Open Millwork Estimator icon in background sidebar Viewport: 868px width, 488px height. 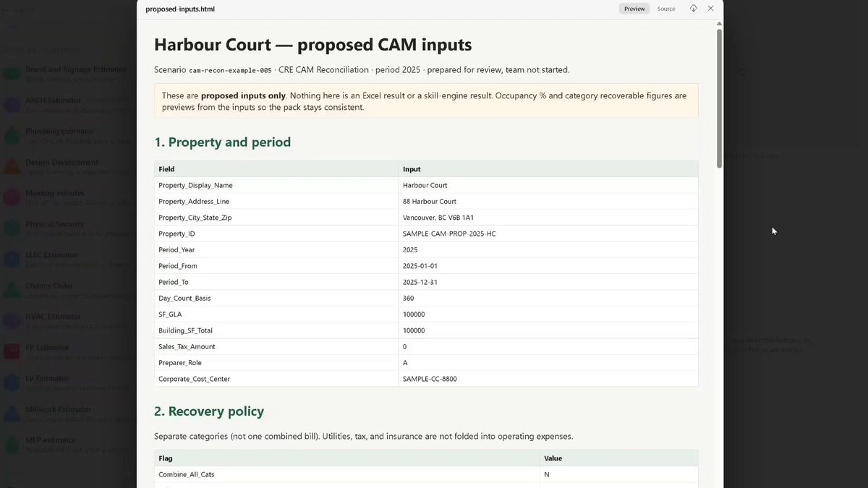click(12, 414)
